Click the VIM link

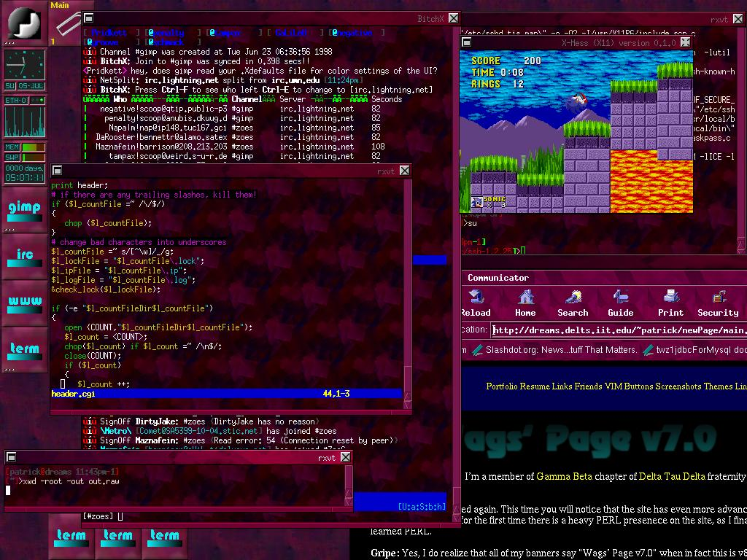click(x=614, y=386)
